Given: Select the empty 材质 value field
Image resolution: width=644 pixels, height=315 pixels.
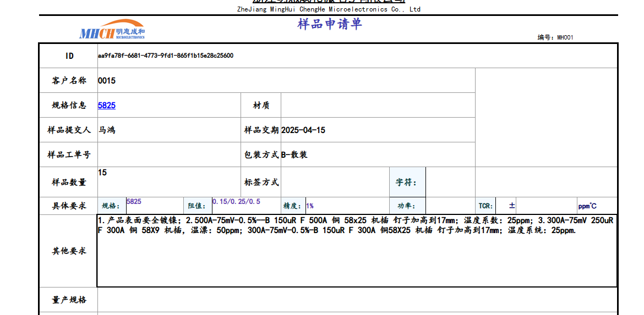Looking at the screenshot, I should [378, 106].
